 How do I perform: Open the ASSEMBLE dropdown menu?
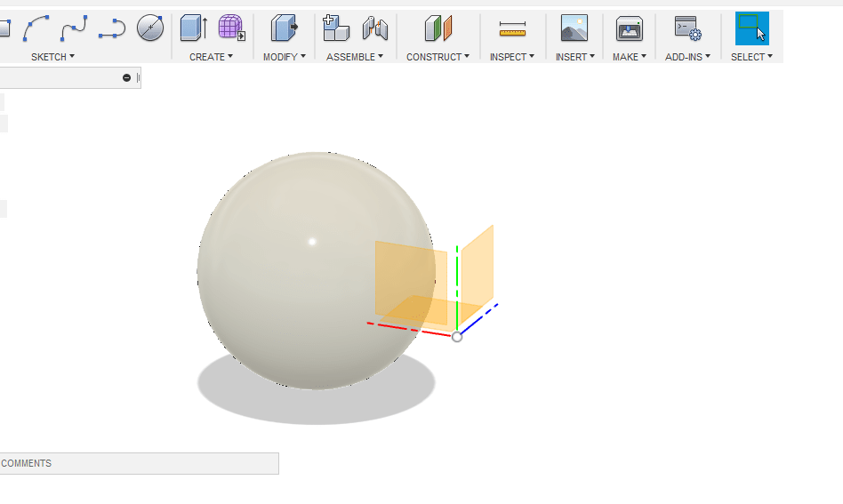point(354,56)
